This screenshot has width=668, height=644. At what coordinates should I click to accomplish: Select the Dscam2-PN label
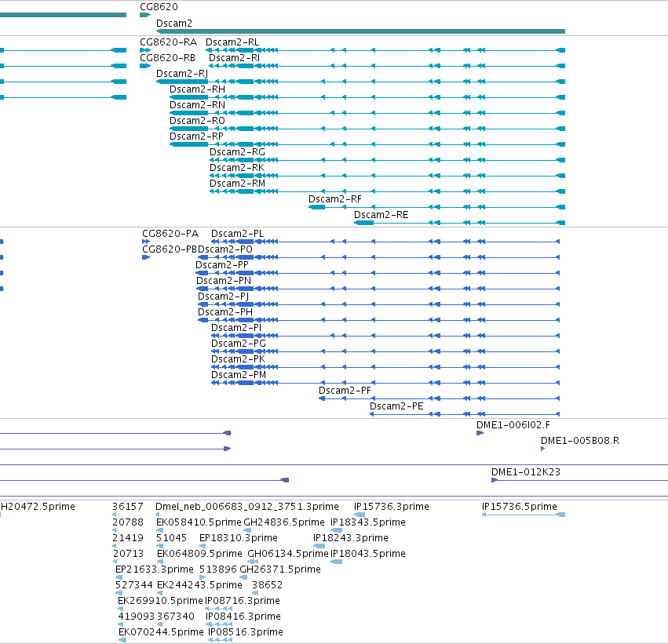(x=224, y=281)
